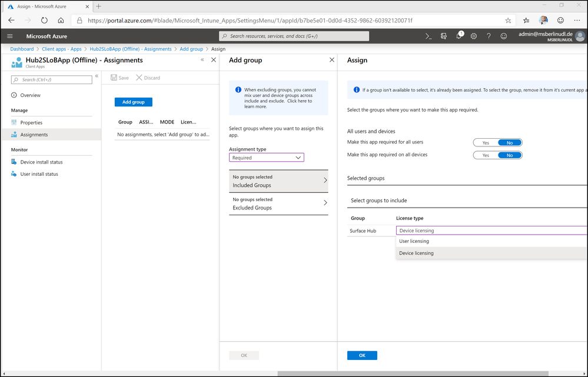Open the browser settings ellipsis menu
The width and height of the screenshot is (588, 377).
point(577,20)
